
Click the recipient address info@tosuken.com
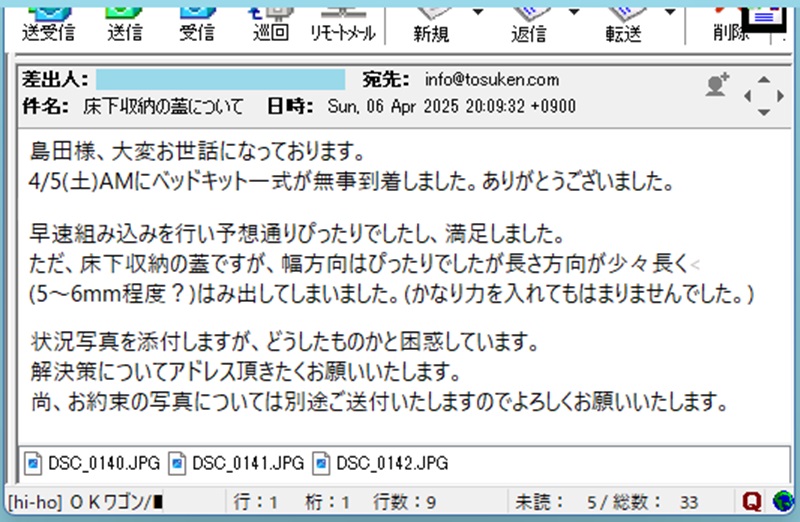(491, 80)
